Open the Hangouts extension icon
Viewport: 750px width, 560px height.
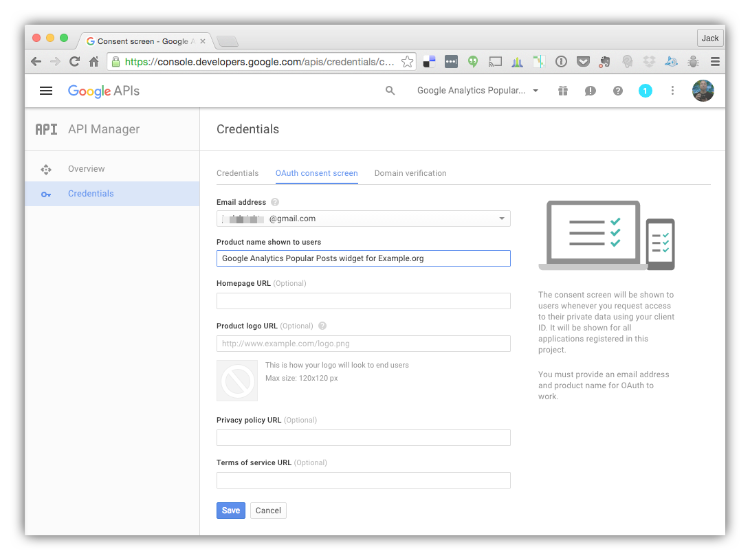point(472,62)
